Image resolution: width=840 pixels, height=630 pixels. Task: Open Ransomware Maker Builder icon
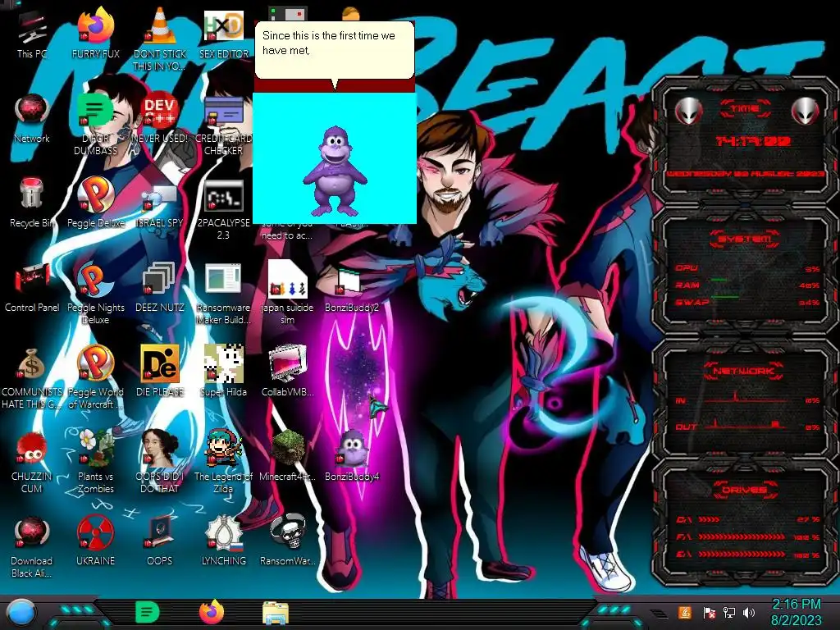click(223, 293)
